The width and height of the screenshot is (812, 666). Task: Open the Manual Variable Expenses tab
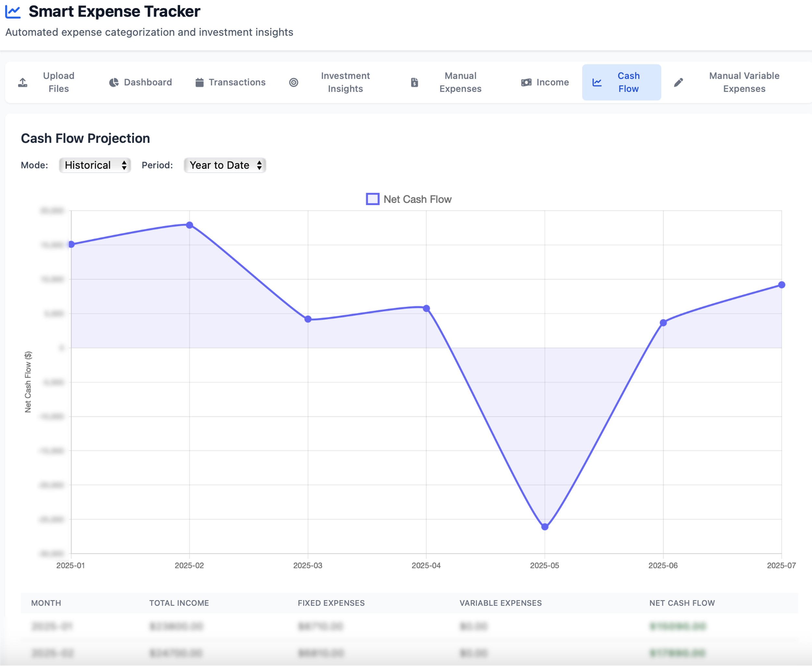coord(744,82)
